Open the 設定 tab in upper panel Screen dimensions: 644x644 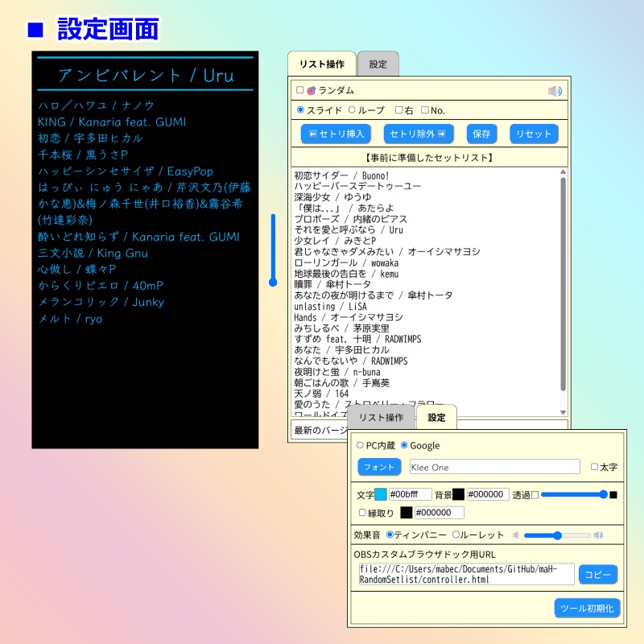378,64
